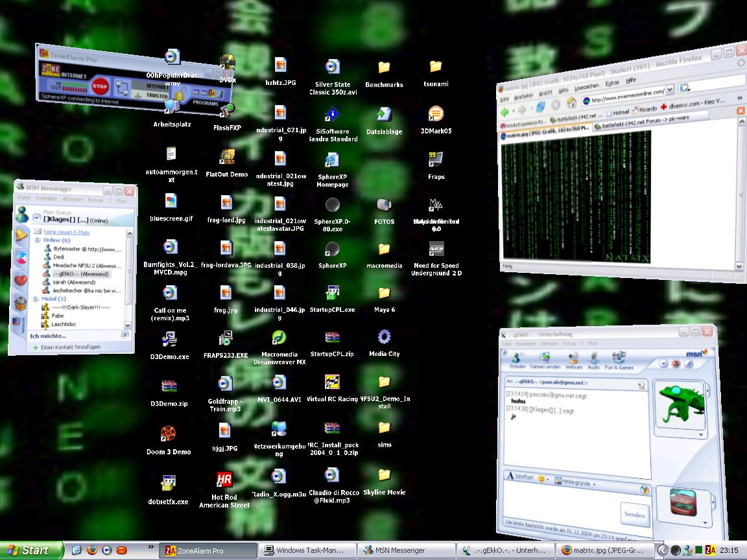747x560 pixels.
Task: Click the Firefox page vertical scrollbar
Action: [740, 193]
